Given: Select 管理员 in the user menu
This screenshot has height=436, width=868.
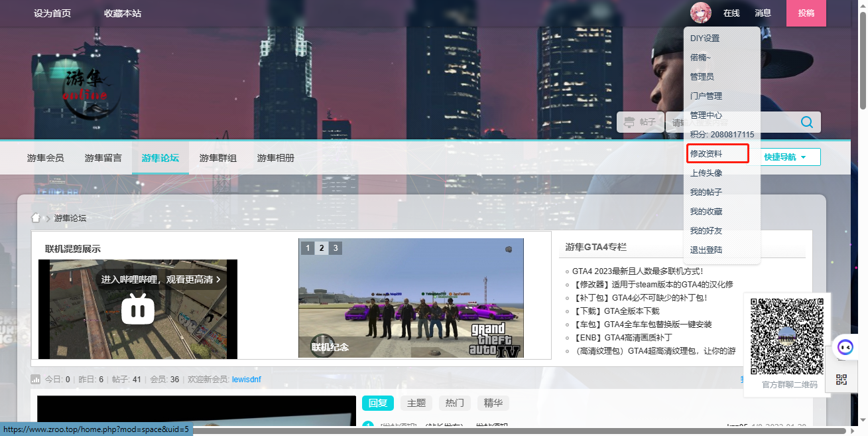Looking at the screenshot, I should (x=702, y=77).
